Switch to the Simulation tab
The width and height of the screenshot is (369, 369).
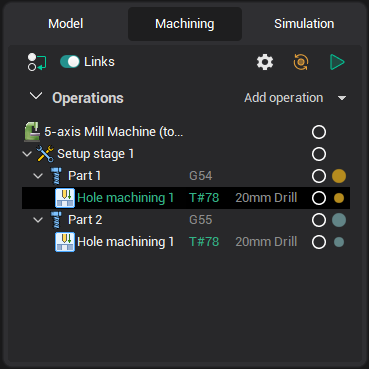[x=304, y=24]
